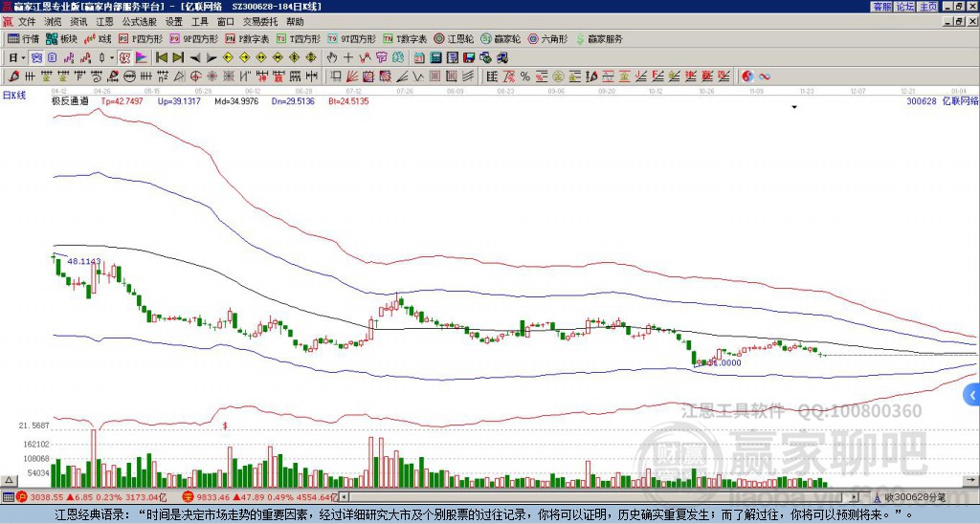Image resolution: width=980 pixels, height=524 pixels.
Task: Open the calendar icon in toolbar
Action: coord(419,58)
